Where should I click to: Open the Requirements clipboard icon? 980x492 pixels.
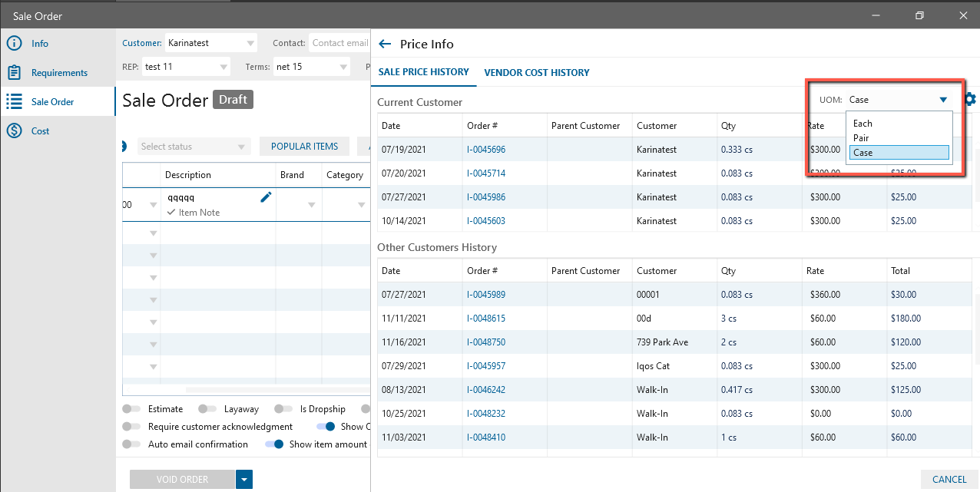click(x=14, y=73)
